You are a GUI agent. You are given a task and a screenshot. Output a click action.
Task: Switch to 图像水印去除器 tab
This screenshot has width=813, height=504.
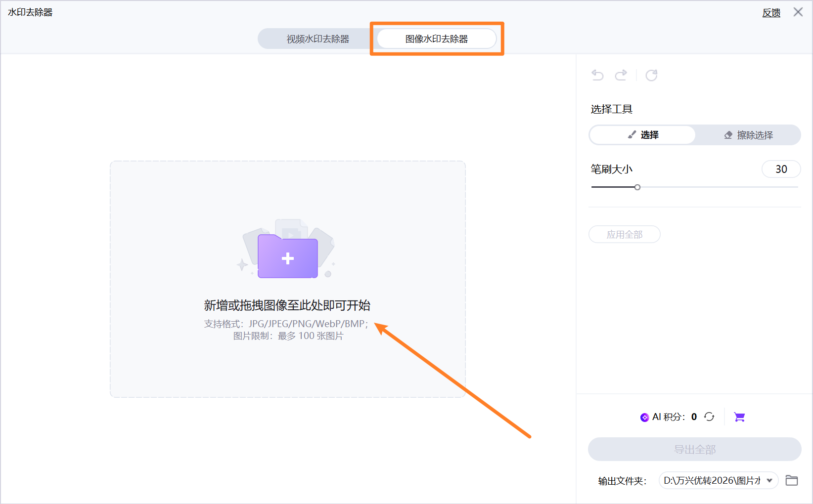437,38
